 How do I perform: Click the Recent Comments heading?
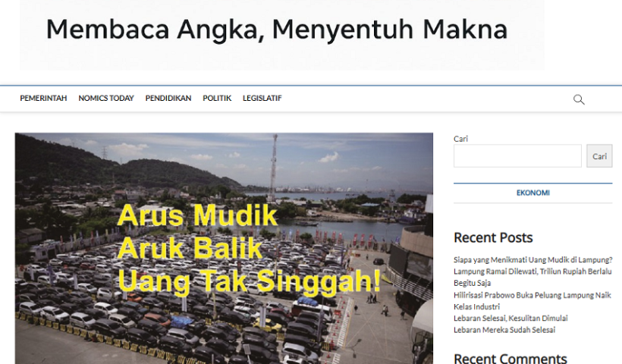tap(510, 358)
